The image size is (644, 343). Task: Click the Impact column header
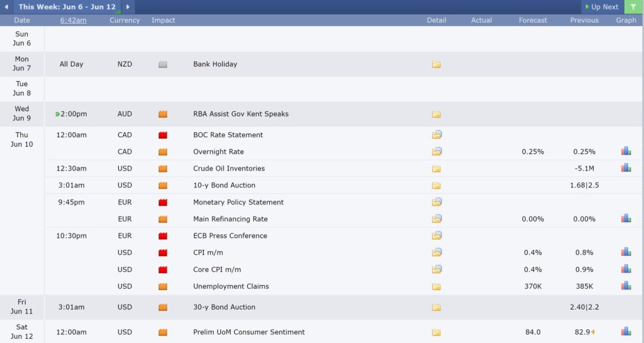pos(163,20)
